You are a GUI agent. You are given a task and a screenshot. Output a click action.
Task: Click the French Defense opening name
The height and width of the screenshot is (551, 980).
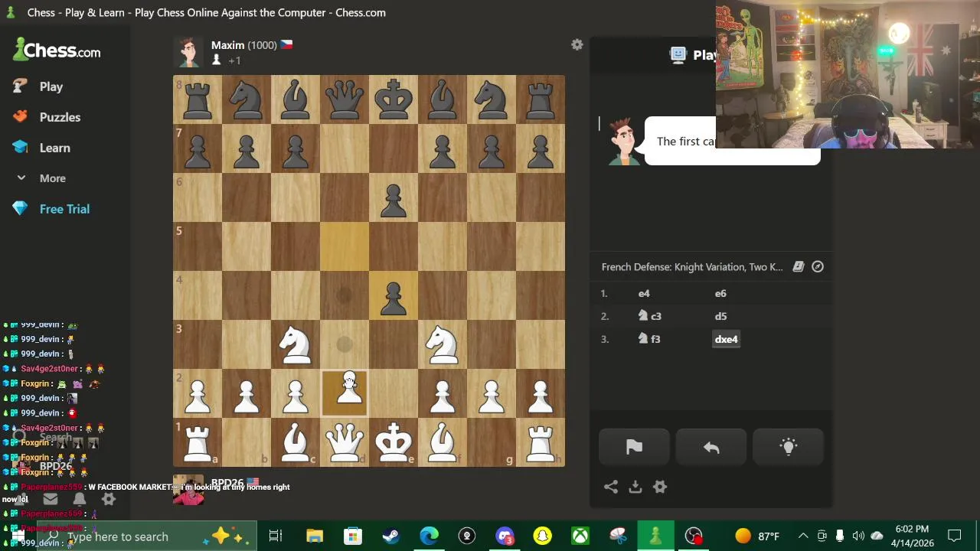[692, 267]
